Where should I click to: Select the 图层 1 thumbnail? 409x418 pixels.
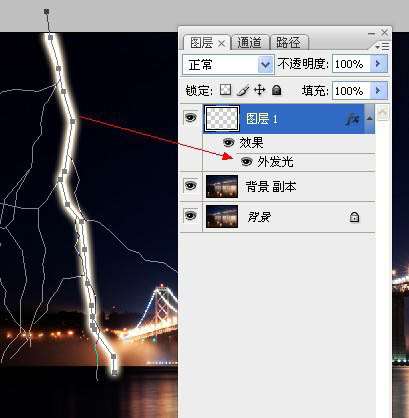[x=222, y=119]
